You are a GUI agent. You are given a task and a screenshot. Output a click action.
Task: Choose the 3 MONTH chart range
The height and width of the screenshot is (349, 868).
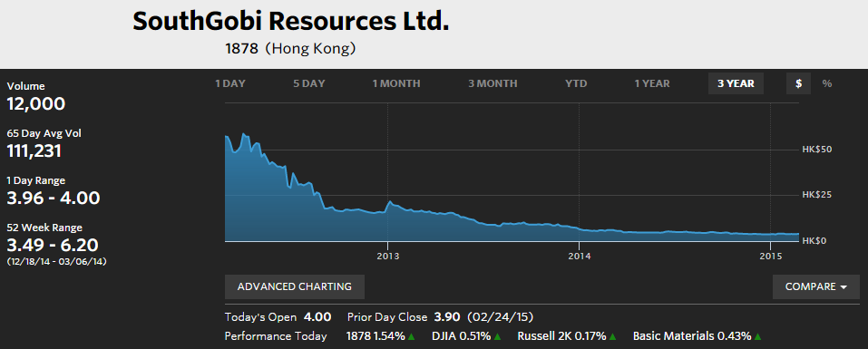493,83
